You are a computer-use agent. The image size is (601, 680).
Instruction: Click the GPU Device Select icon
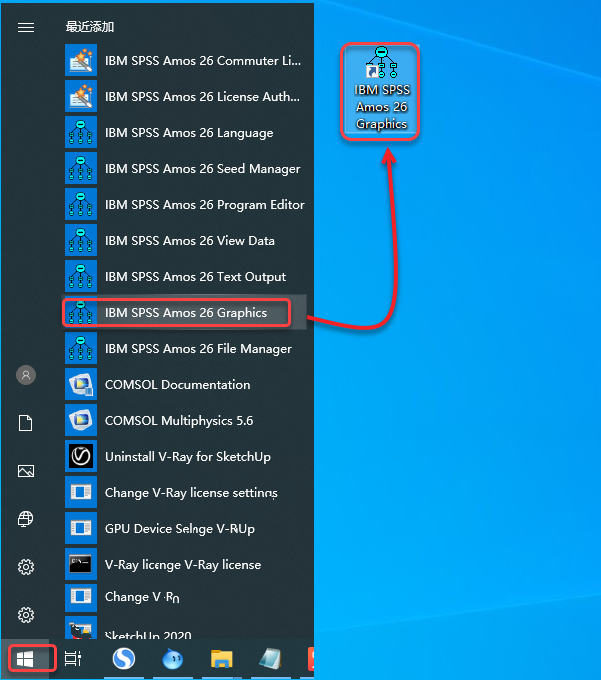[x=81, y=528]
